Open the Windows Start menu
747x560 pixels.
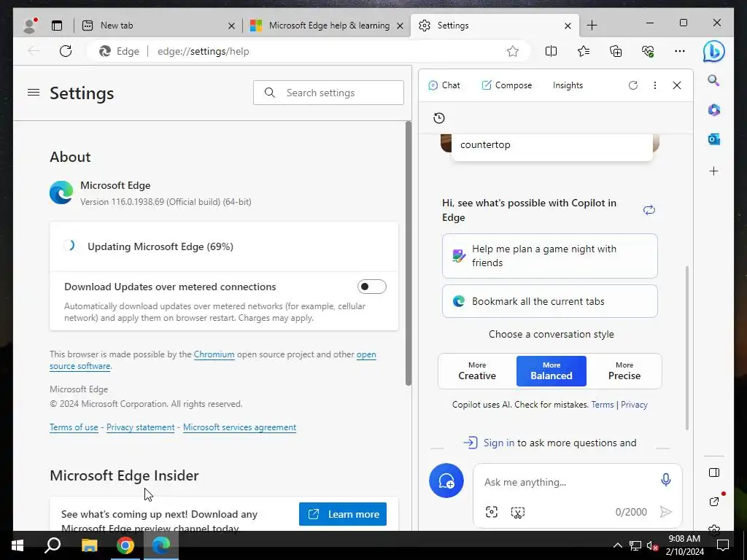coord(18,545)
